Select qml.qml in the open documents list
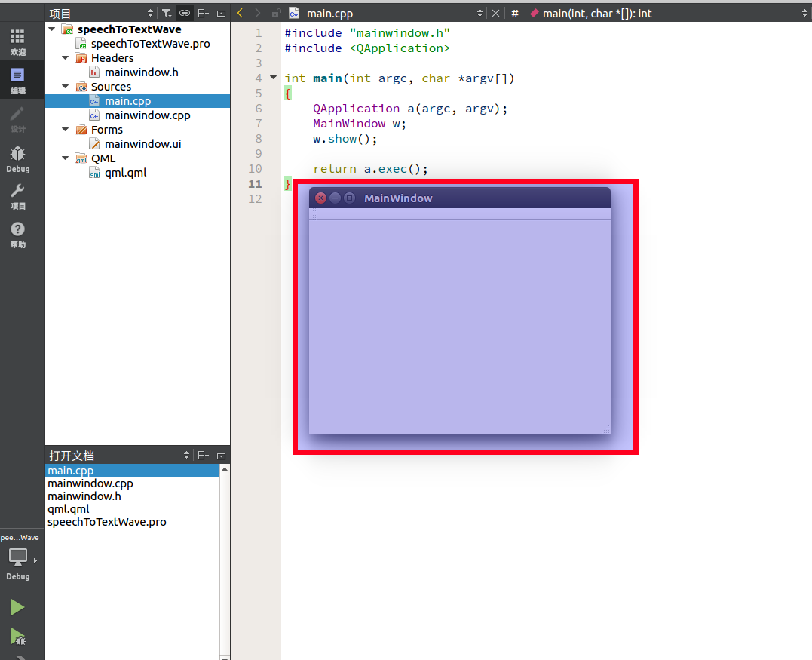Image resolution: width=812 pixels, height=660 pixels. tap(68, 509)
